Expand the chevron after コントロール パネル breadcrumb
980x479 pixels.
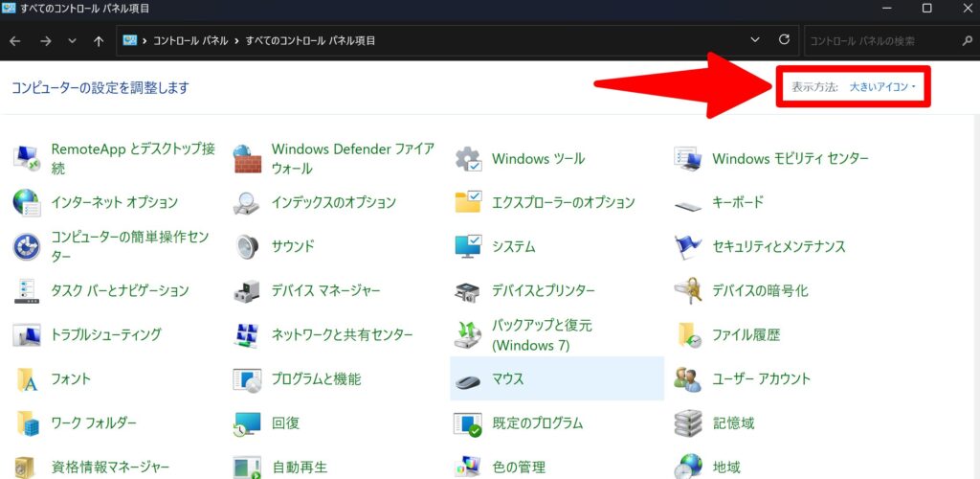237,41
